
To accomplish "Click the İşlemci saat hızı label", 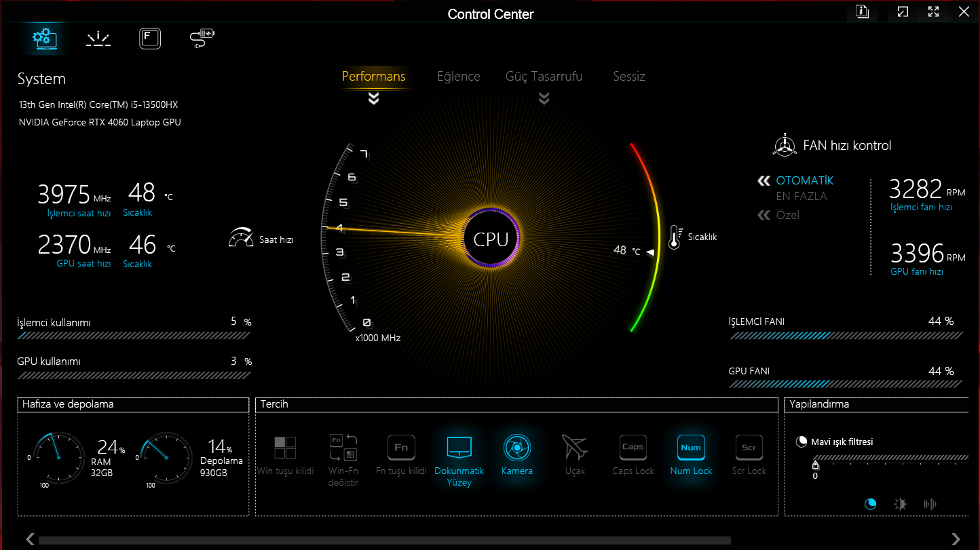I will tap(79, 213).
